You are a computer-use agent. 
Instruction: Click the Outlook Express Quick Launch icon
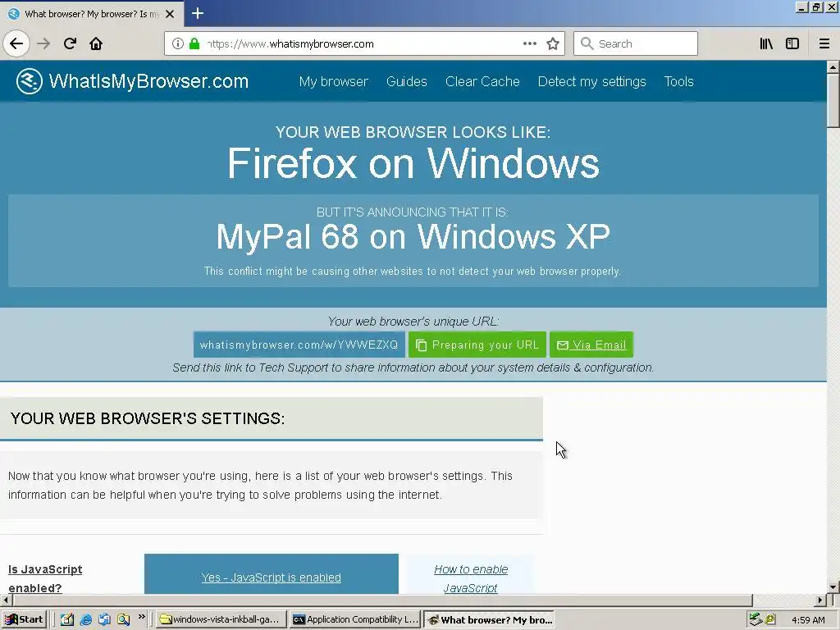pyautogui.click(x=104, y=620)
